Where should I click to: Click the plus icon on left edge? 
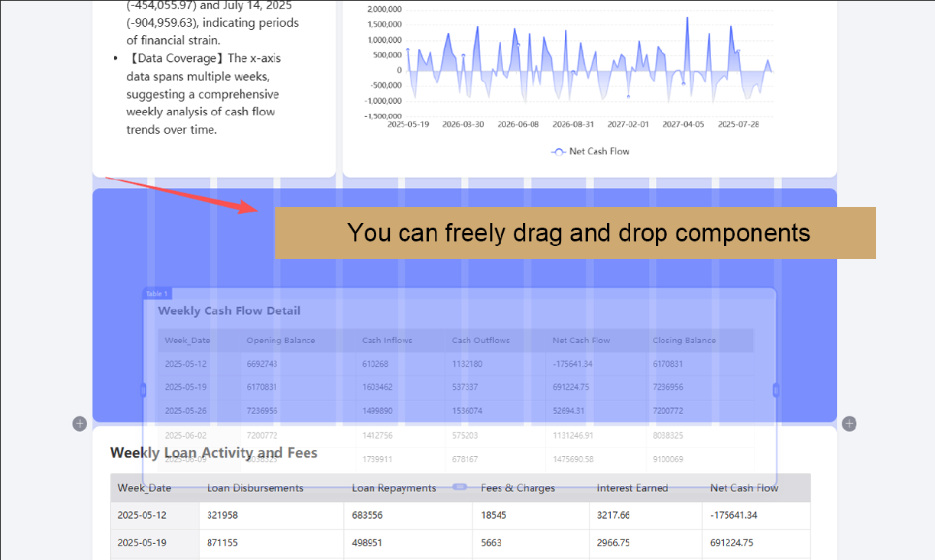[x=80, y=423]
